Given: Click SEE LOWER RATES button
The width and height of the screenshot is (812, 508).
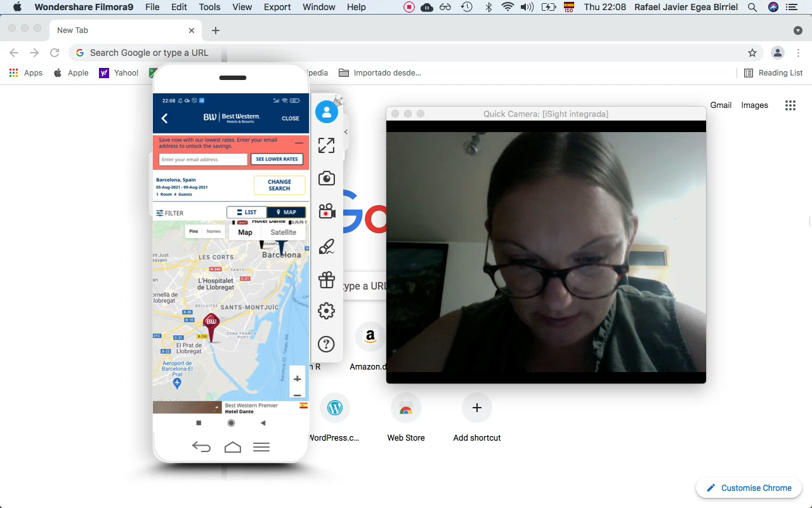Looking at the screenshot, I should coord(277,159).
